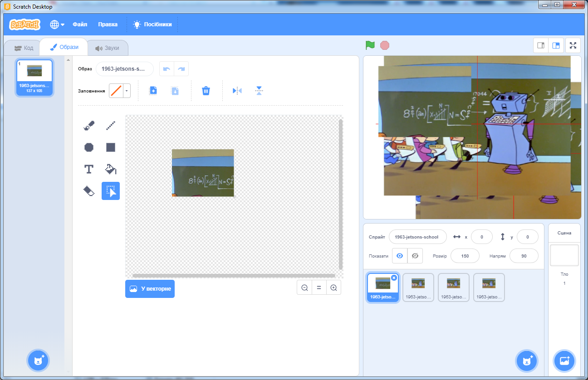Flip the costume vertically

[x=259, y=91]
